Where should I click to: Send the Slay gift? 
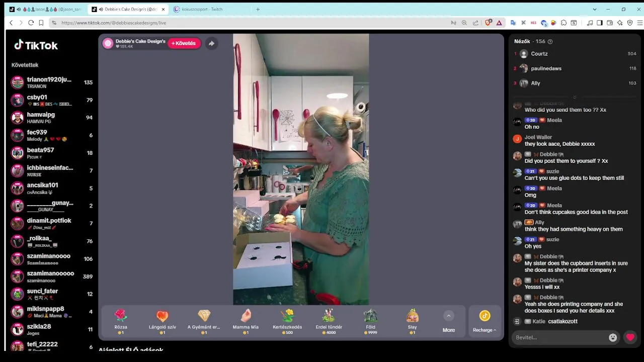coord(412,322)
